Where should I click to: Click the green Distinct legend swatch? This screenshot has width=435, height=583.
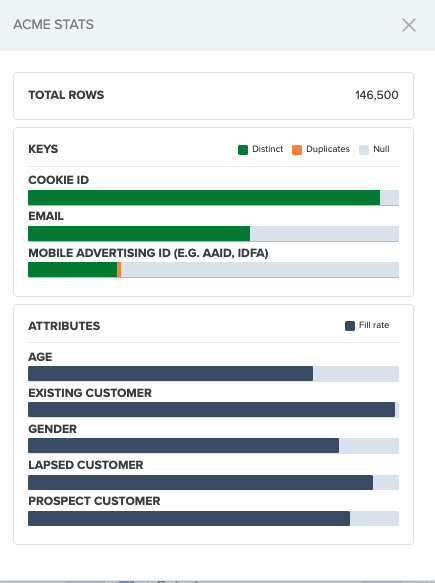pyautogui.click(x=243, y=150)
